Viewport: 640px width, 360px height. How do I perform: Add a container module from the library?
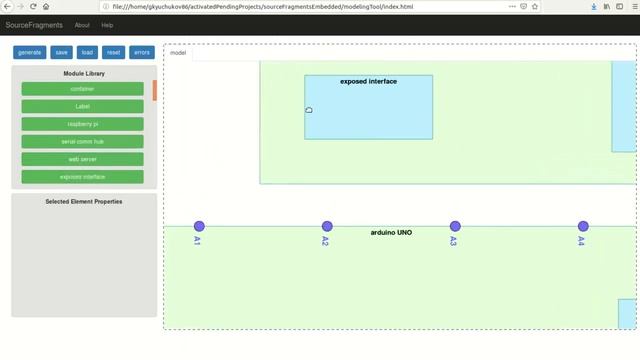pyautogui.click(x=82, y=89)
